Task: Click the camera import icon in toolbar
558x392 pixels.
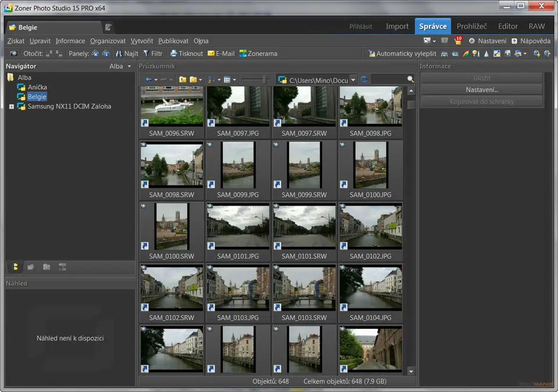Action: click(x=13, y=53)
